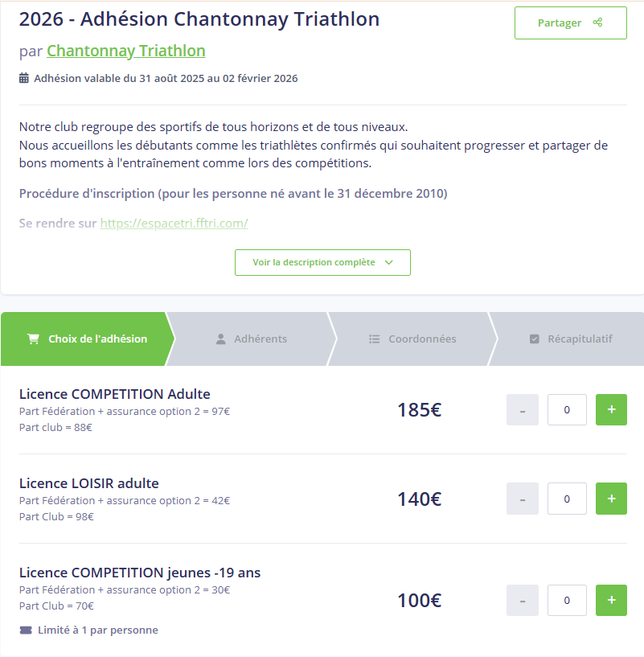
Task: Click the Licence COMPETITION Adulte quantity field
Action: (567, 410)
